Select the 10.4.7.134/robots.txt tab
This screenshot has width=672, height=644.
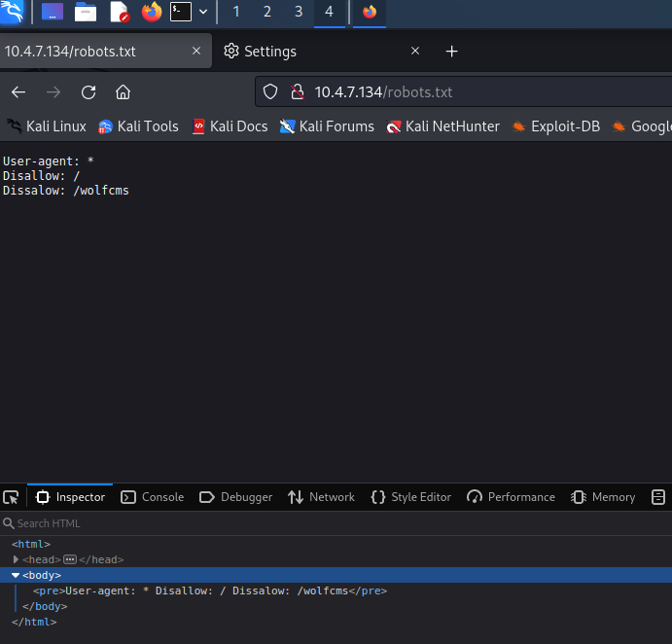[x=105, y=51]
